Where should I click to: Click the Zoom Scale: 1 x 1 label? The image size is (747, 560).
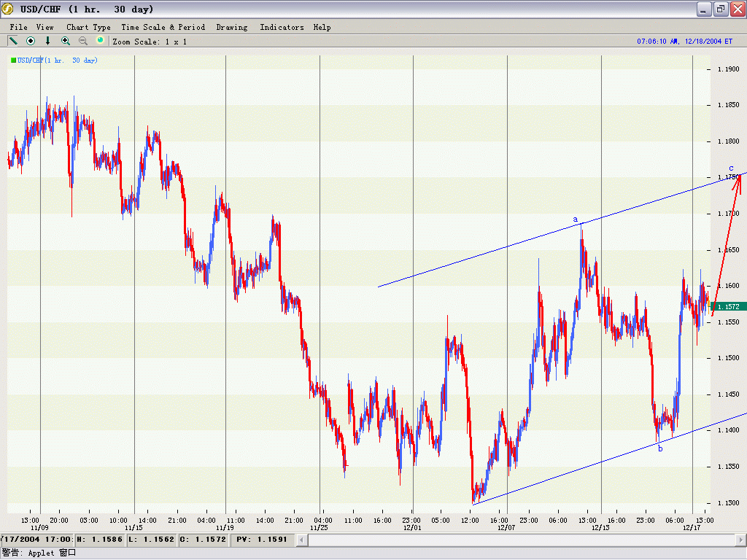pyautogui.click(x=149, y=42)
